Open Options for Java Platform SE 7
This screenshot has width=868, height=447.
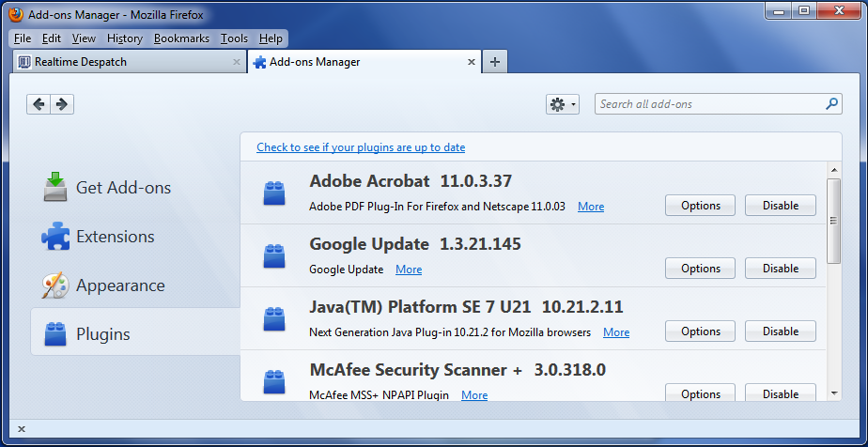(700, 331)
